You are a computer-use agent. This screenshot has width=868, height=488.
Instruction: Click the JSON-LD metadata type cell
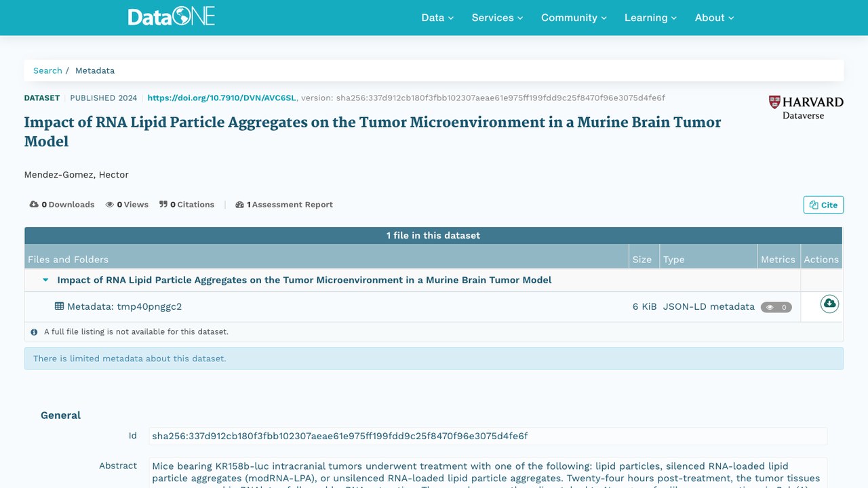click(x=709, y=306)
